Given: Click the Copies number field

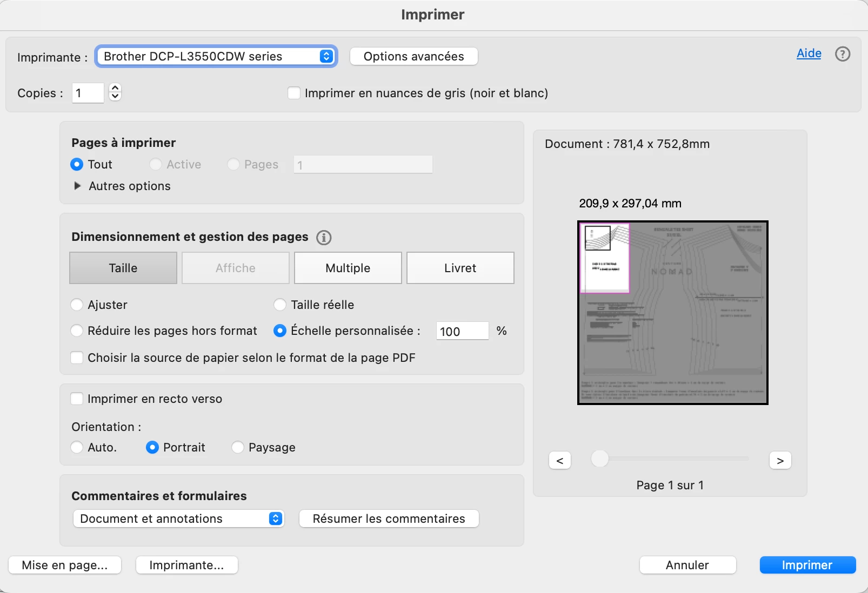Looking at the screenshot, I should 88,93.
